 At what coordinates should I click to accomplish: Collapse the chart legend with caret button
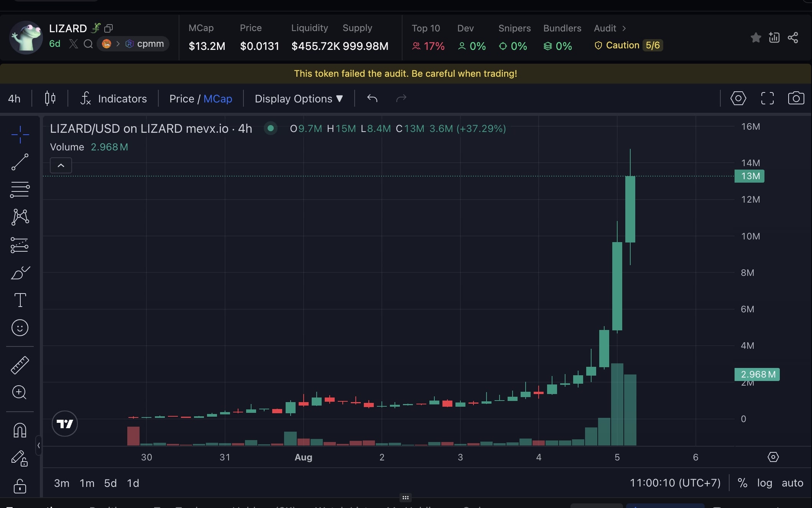[x=61, y=165]
